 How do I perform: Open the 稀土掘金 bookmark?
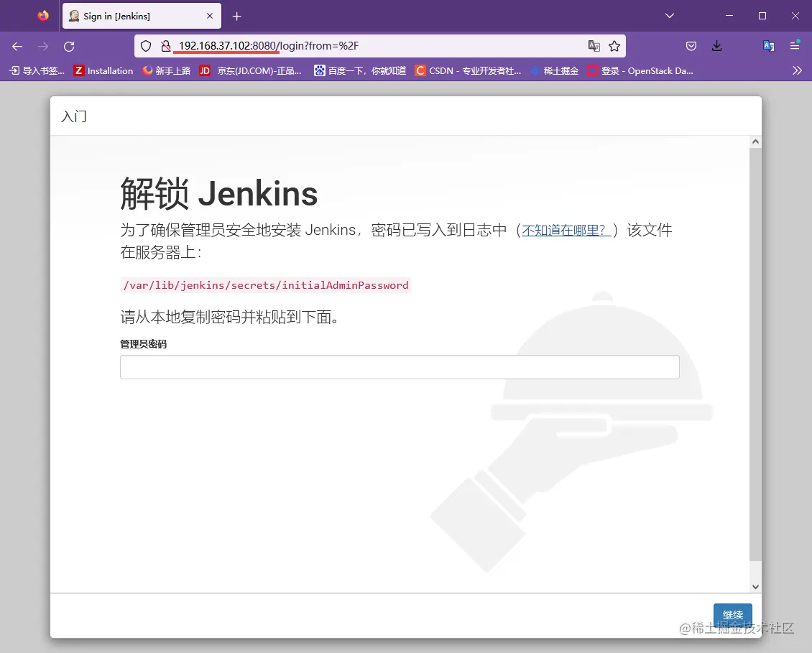(x=555, y=71)
